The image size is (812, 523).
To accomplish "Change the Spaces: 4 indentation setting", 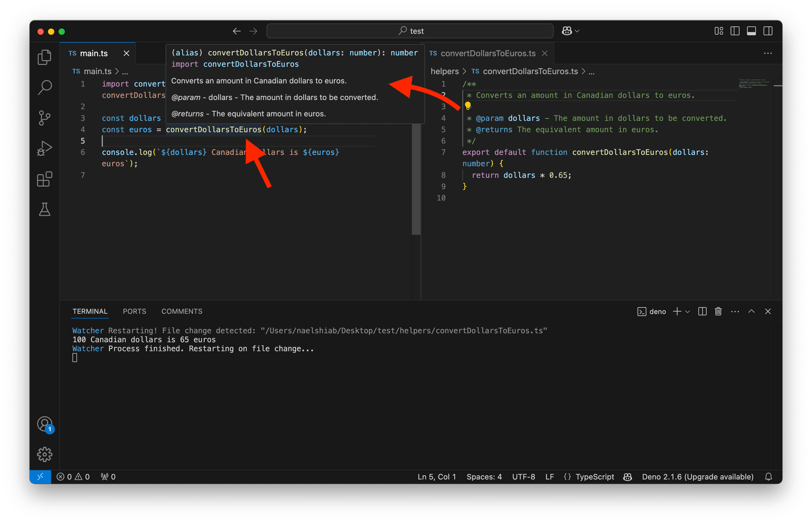I will tap(484, 477).
